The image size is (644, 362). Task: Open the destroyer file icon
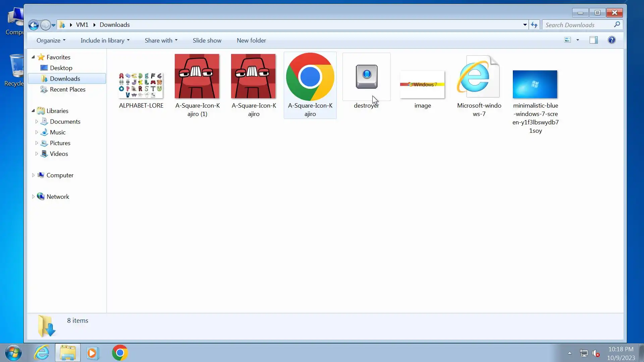click(x=366, y=77)
